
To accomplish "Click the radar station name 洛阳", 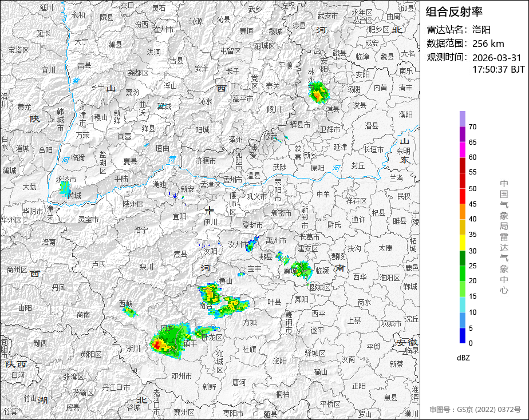I will click(x=481, y=30).
